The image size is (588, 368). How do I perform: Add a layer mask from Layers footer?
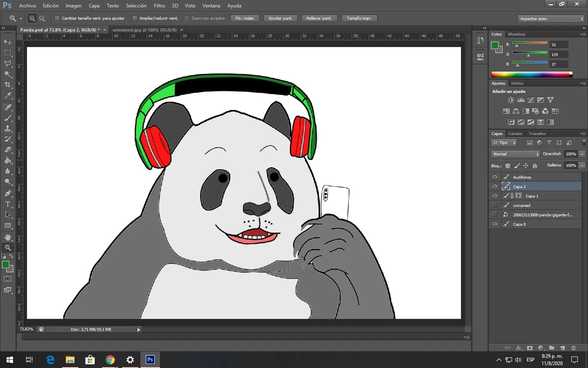point(530,348)
